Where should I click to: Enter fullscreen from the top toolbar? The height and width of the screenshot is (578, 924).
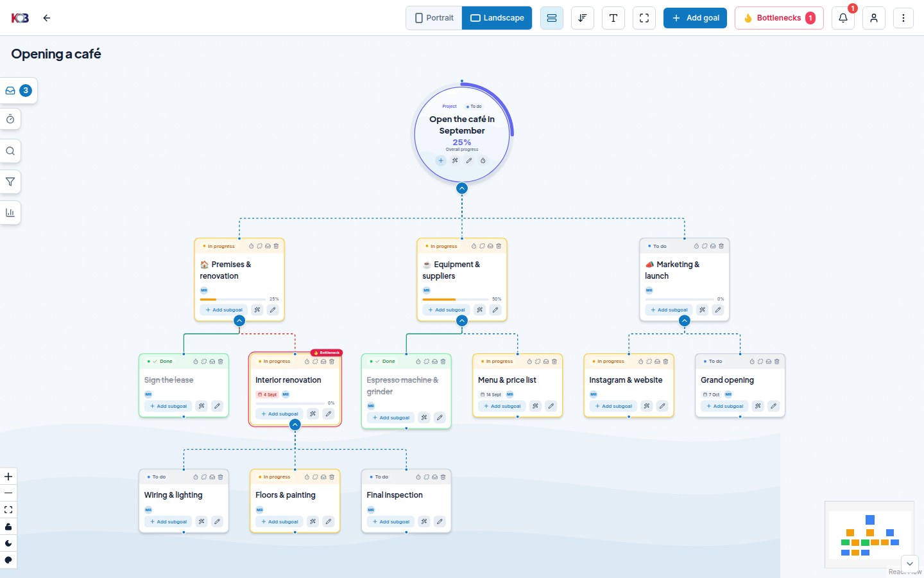644,18
